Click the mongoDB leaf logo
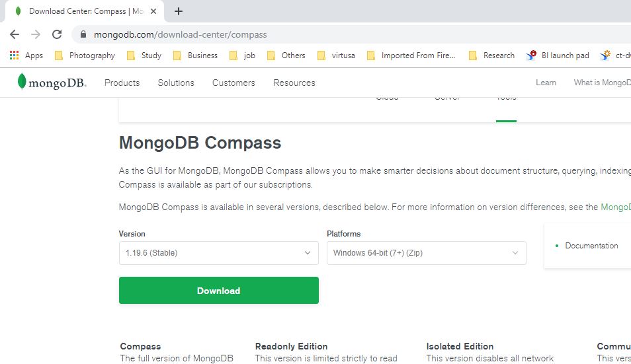This screenshot has width=631, height=364. point(52,83)
